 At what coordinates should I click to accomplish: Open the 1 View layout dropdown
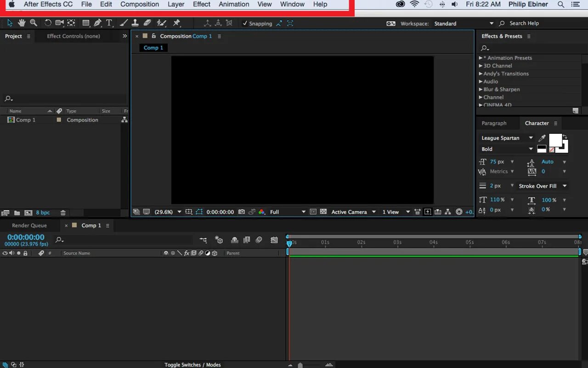pos(396,212)
